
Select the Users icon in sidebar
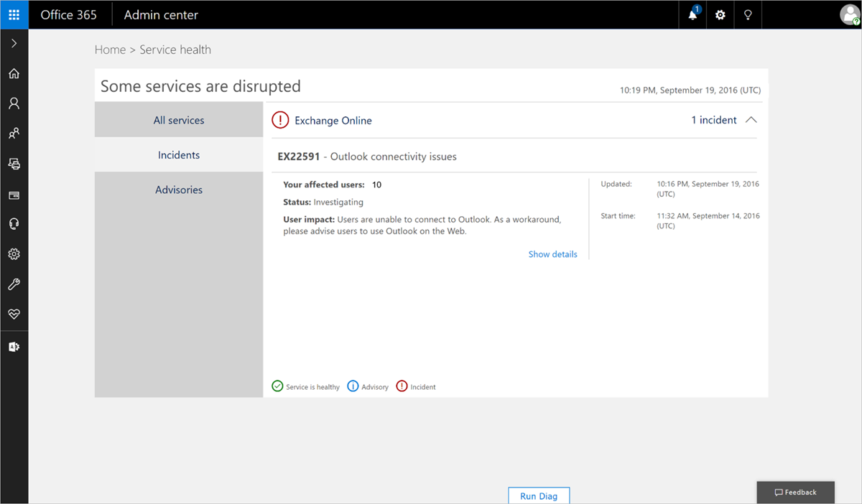(14, 103)
